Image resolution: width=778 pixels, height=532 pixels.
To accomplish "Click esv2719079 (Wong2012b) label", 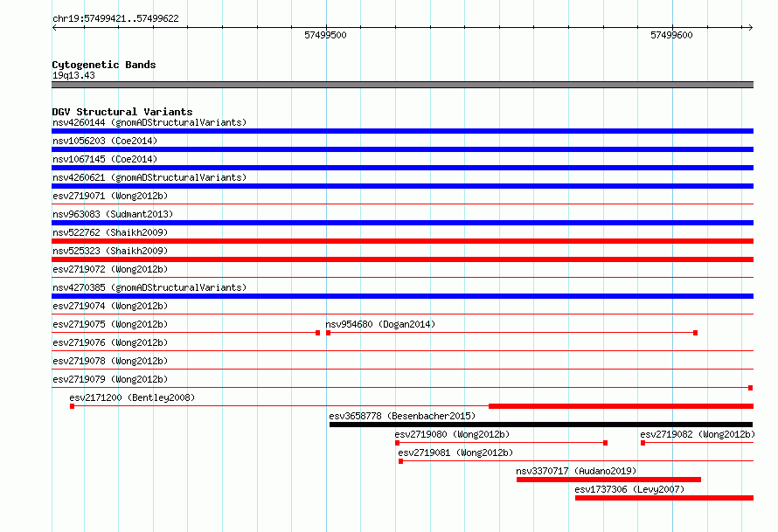I will pos(110,379).
